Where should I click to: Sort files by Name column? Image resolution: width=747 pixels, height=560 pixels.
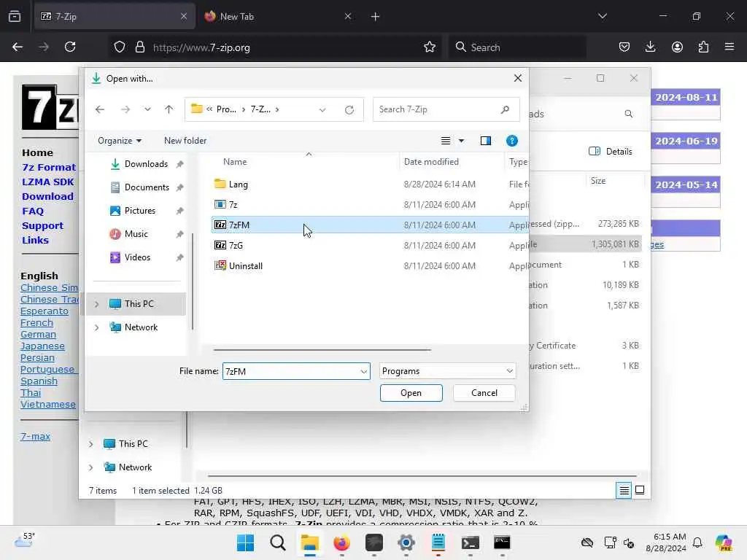[x=235, y=162]
